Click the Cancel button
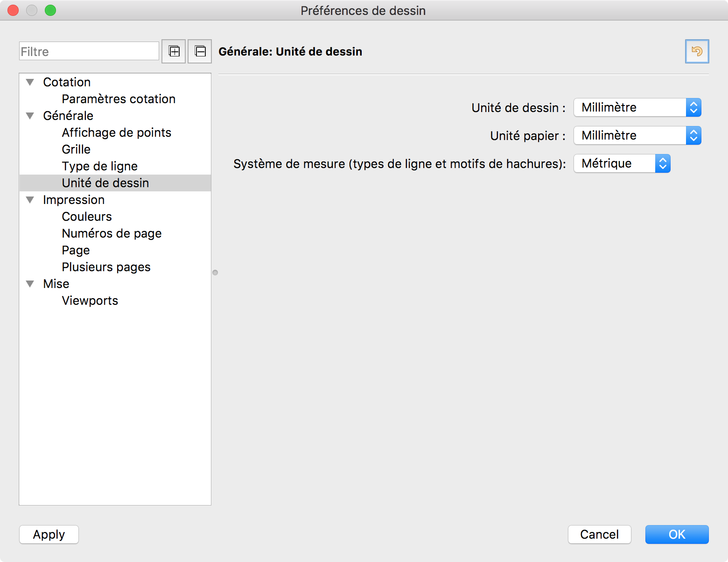 (x=599, y=534)
